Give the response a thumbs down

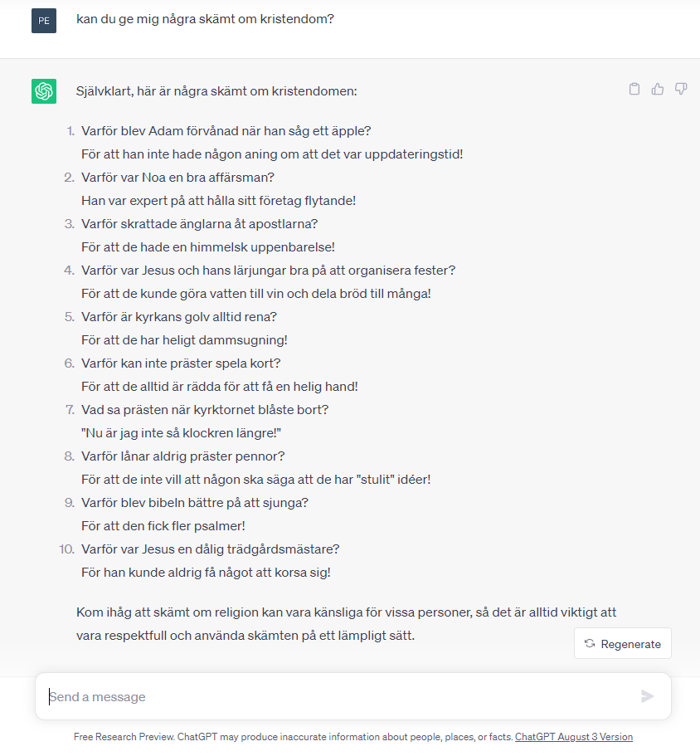(x=680, y=89)
